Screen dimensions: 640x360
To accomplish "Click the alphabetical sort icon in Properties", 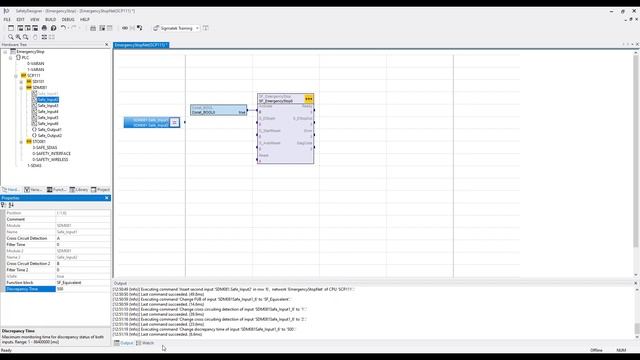I will pos(11,205).
